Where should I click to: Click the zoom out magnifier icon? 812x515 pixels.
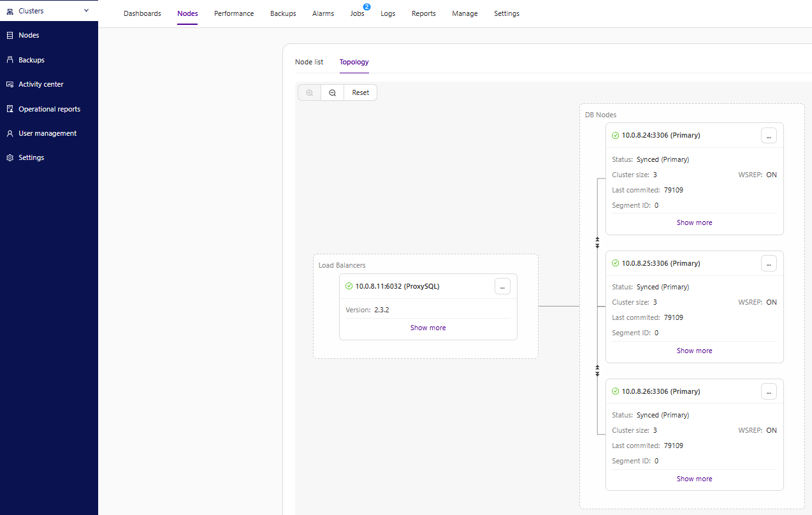coord(332,92)
